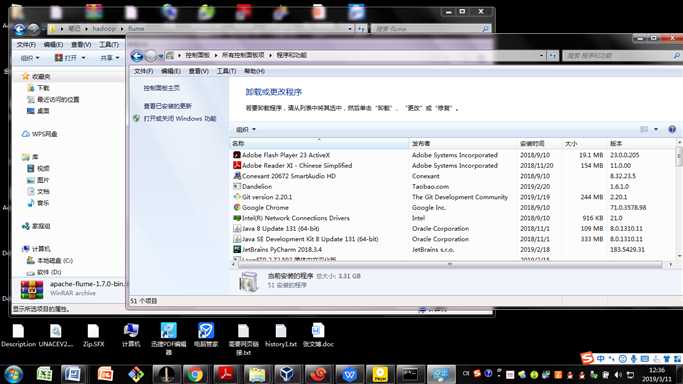683x384 pixels.
Task: Click the taskbar clock showing 12:36
Action: [657, 374]
